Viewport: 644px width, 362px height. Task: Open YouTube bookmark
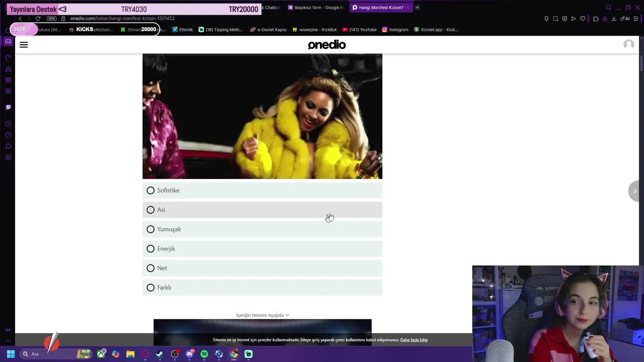359,30
